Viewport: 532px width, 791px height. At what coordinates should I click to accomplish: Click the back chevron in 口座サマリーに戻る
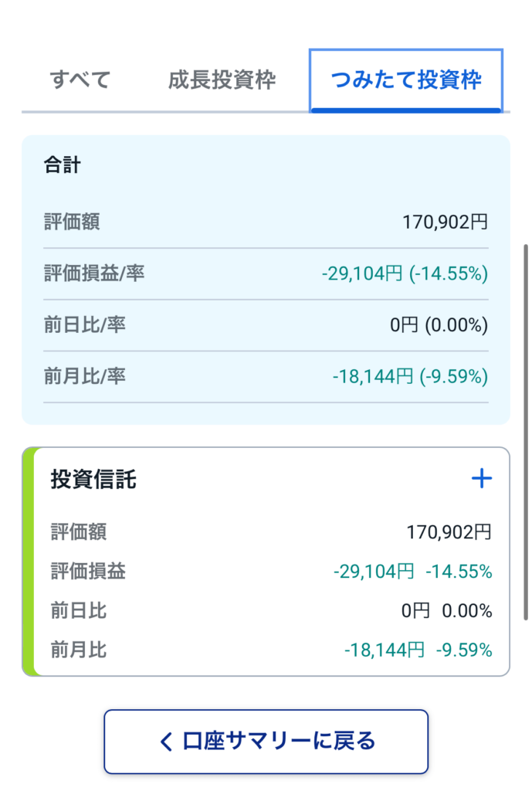(x=166, y=742)
